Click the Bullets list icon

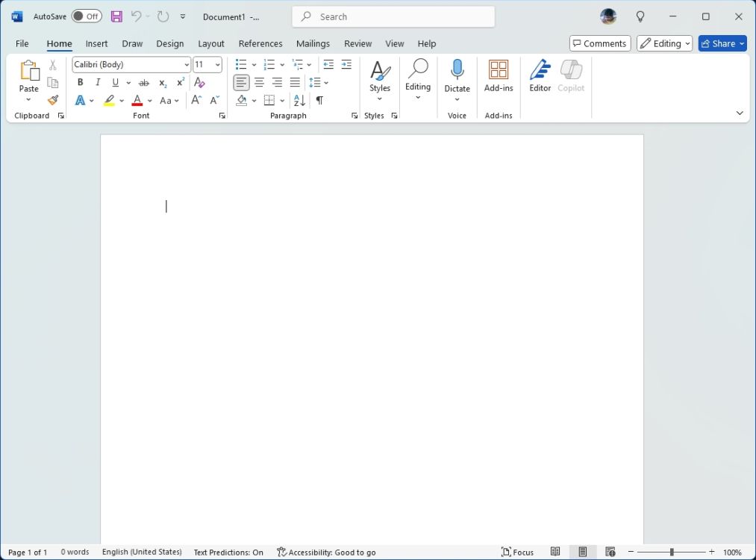pos(241,65)
